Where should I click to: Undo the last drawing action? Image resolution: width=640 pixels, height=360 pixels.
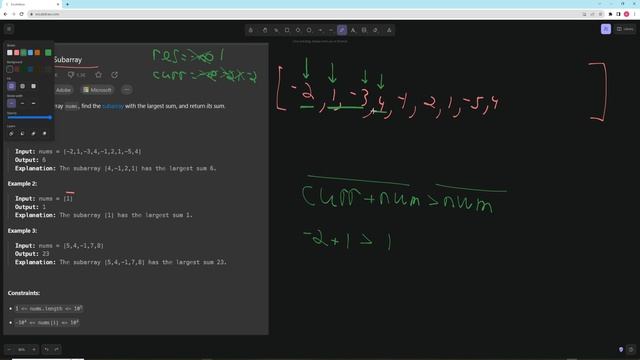[47, 349]
